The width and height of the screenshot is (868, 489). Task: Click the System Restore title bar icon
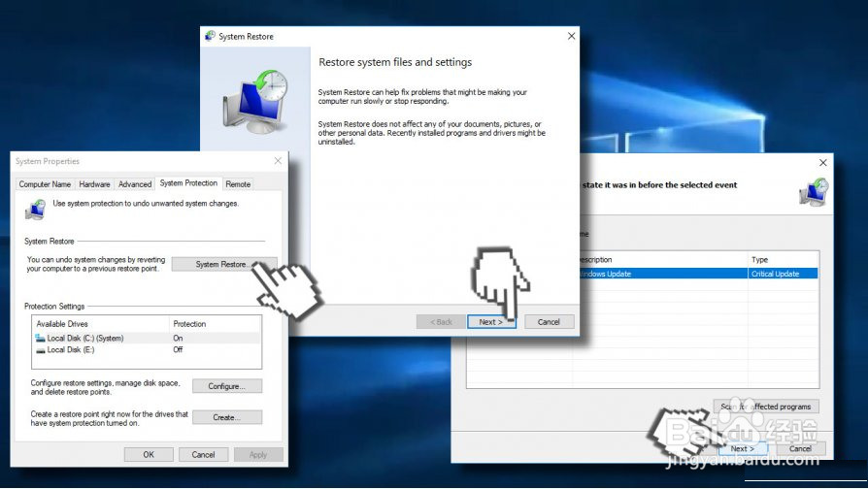click(210, 36)
